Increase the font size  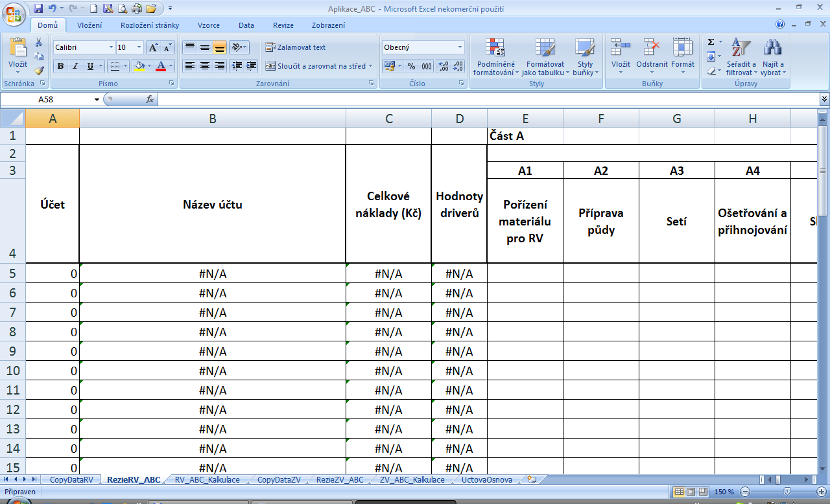153,47
